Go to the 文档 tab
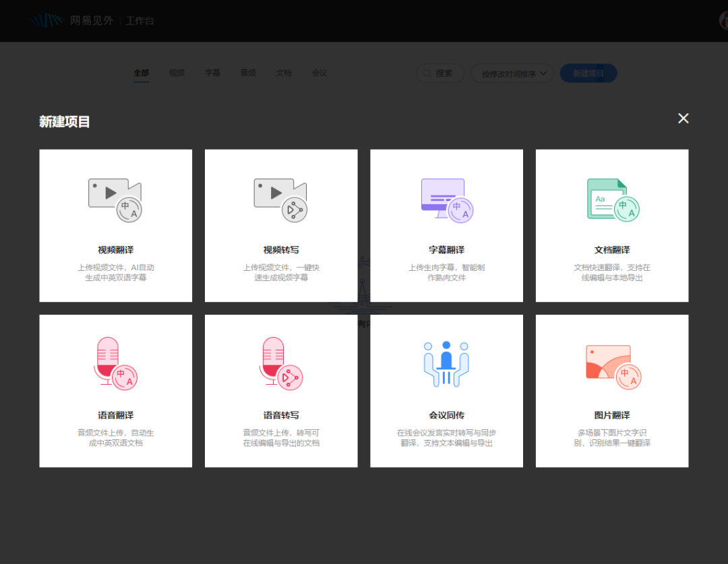 click(x=284, y=73)
